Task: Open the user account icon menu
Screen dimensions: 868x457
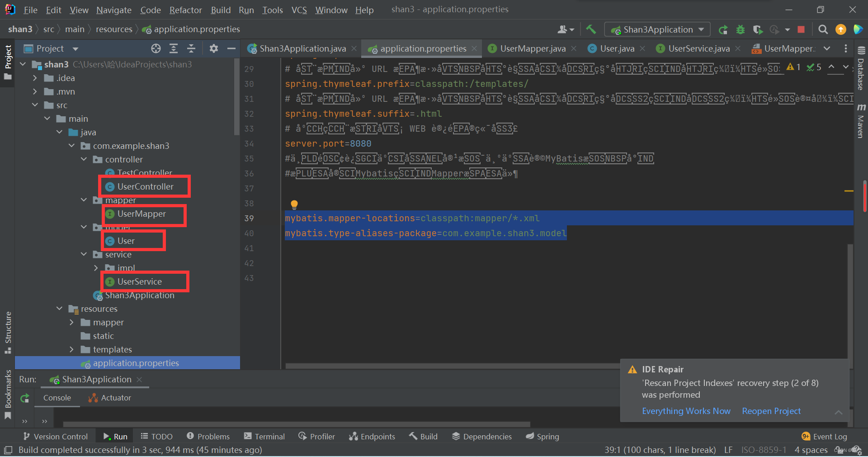Action: 565,29
